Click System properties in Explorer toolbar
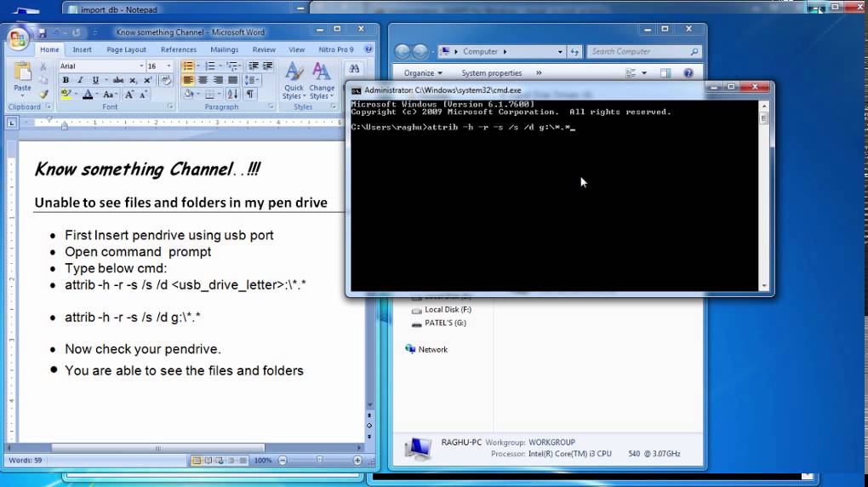The image size is (868, 487). 492,73
